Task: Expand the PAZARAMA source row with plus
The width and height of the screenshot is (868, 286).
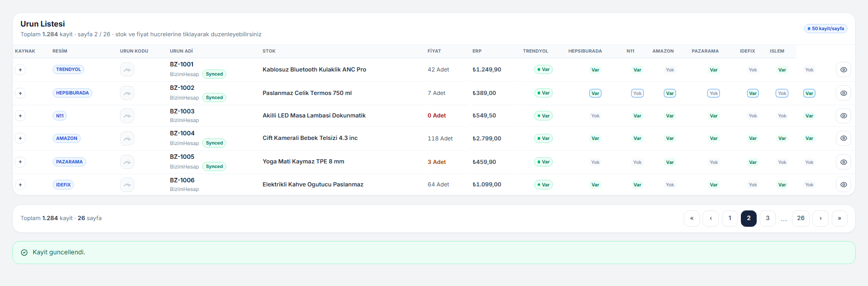Action: (x=20, y=161)
